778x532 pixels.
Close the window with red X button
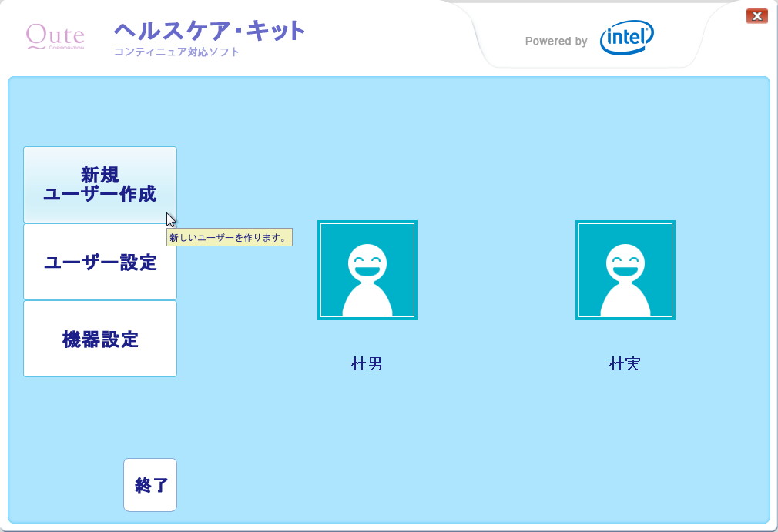click(756, 16)
